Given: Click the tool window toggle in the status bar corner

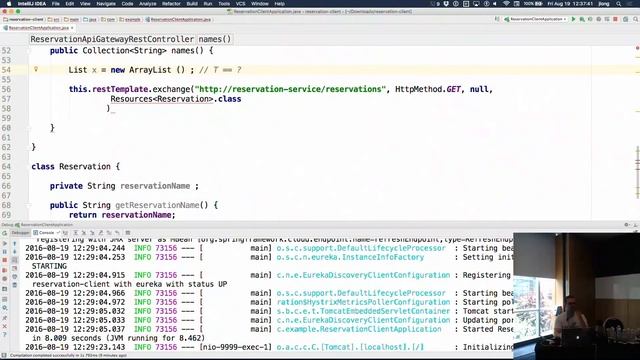Looking at the screenshot, I should pos(4,356).
